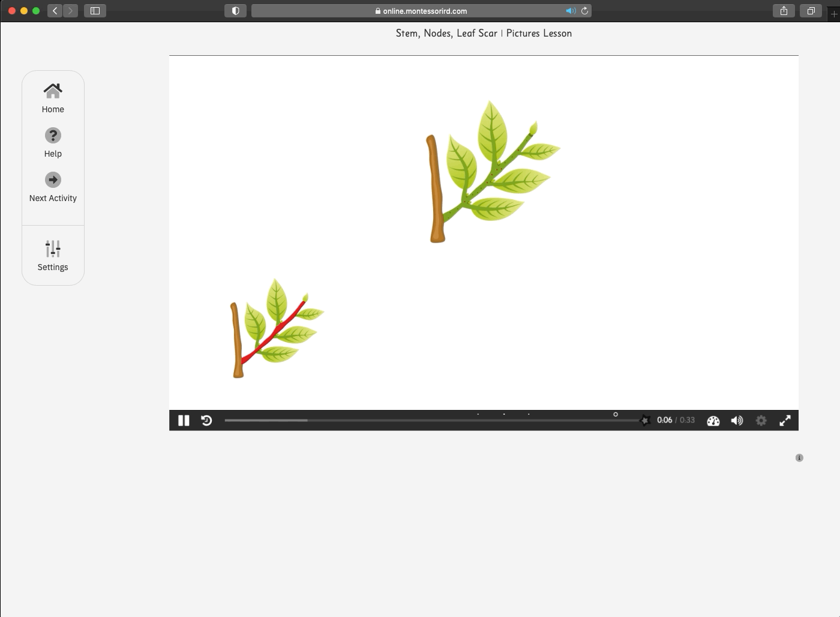Replay the video from the start
Viewport: 840px width, 617px height.
[206, 421]
